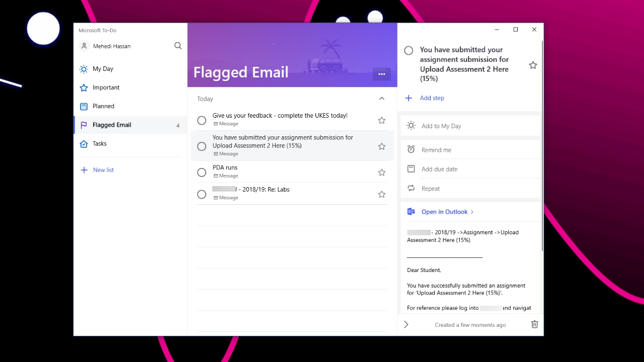The height and width of the screenshot is (362, 644).
Task: Click the plus icon beside Add step
Action: 409,98
